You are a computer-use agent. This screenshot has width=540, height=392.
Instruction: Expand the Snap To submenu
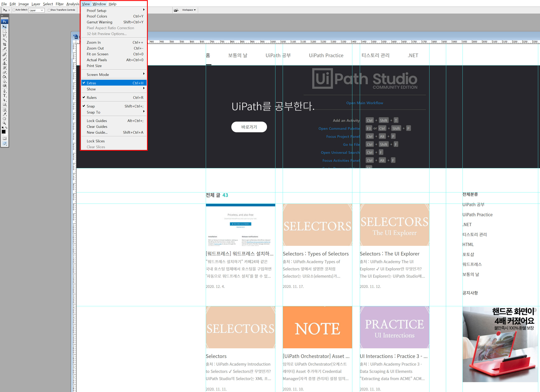114,112
